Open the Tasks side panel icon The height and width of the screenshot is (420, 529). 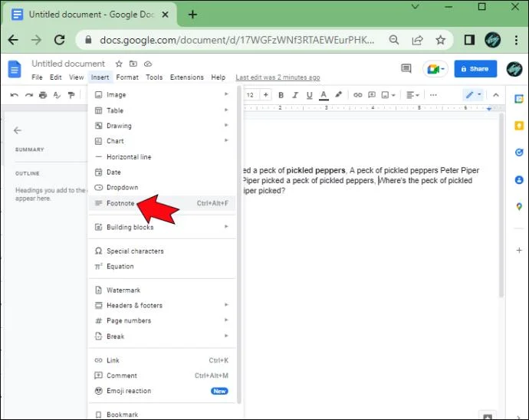(x=519, y=153)
